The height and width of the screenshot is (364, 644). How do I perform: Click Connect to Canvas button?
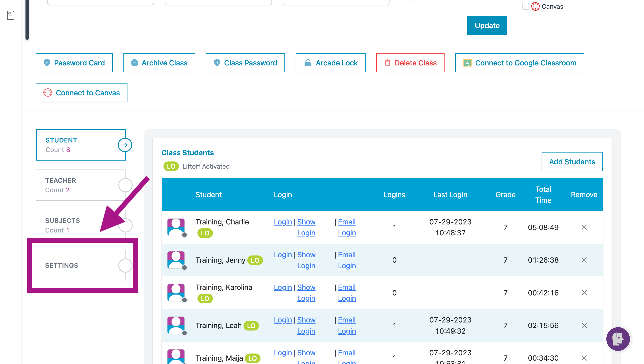click(x=82, y=93)
